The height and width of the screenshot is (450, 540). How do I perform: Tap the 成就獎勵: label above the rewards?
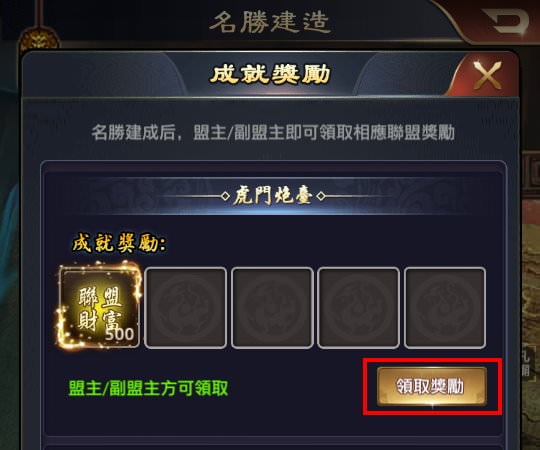tap(119, 243)
